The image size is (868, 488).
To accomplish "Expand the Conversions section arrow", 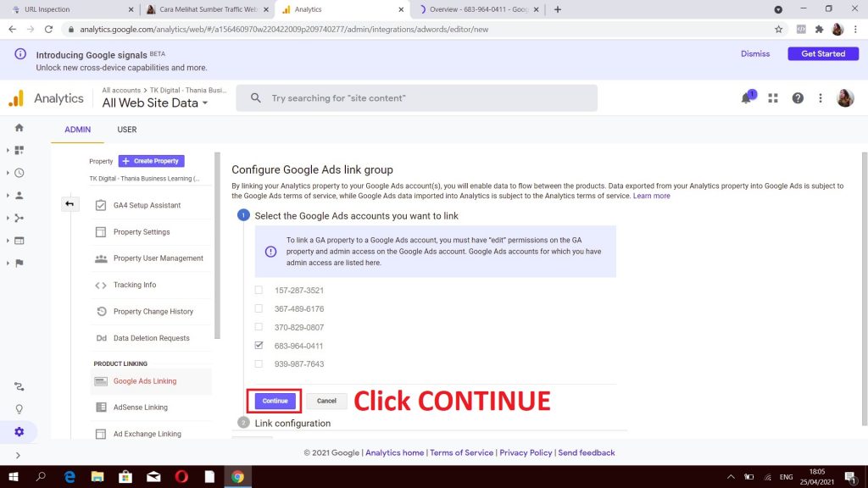I will (8, 263).
